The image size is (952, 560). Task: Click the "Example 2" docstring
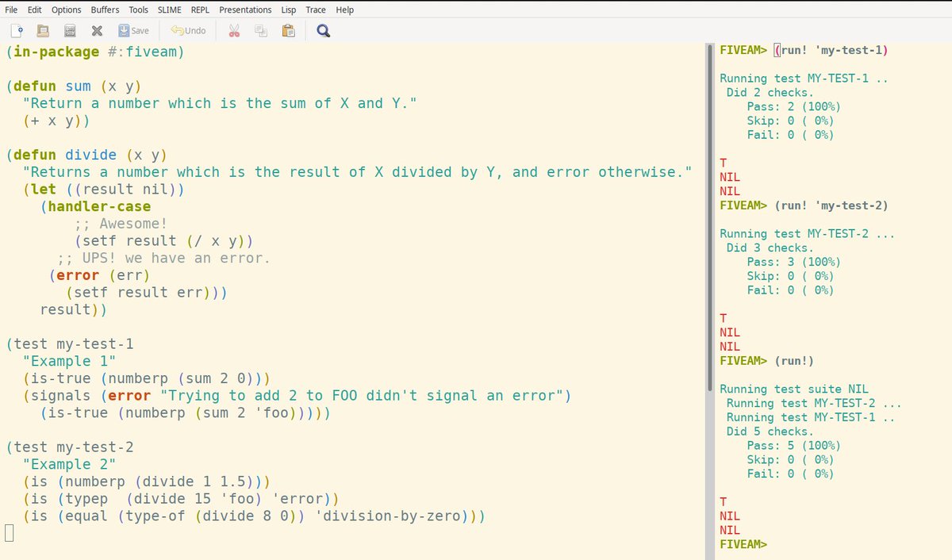pyautogui.click(x=70, y=465)
